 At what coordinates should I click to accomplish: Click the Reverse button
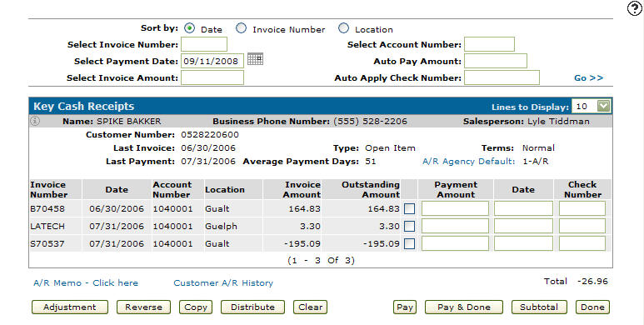[x=143, y=307]
